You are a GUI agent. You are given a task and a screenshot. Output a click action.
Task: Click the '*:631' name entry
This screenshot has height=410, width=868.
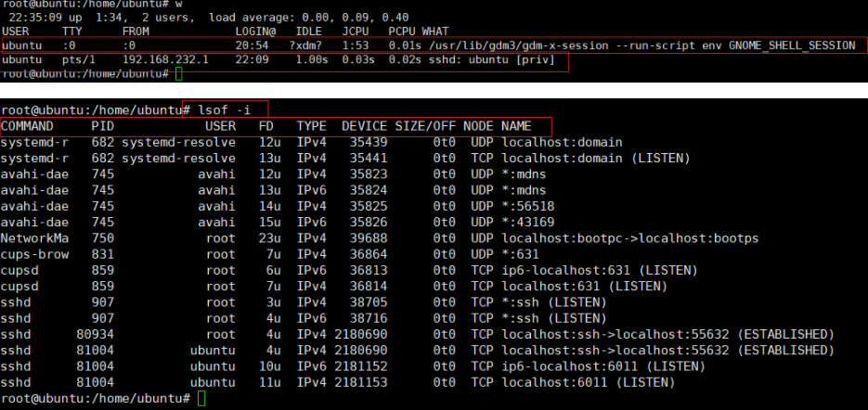click(521, 254)
